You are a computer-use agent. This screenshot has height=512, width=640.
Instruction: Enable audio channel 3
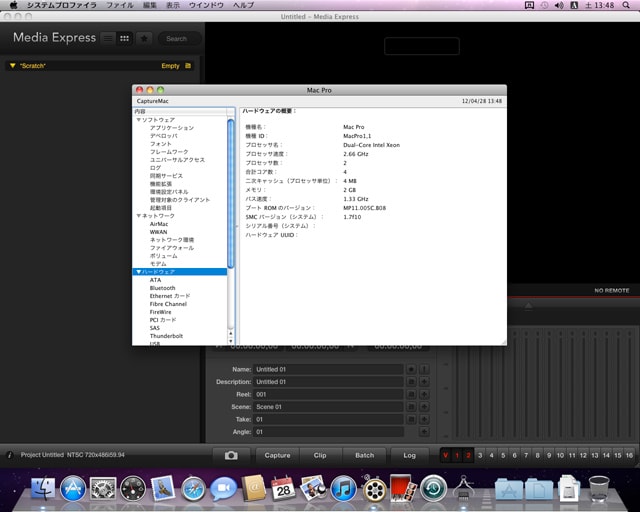point(480,455)
